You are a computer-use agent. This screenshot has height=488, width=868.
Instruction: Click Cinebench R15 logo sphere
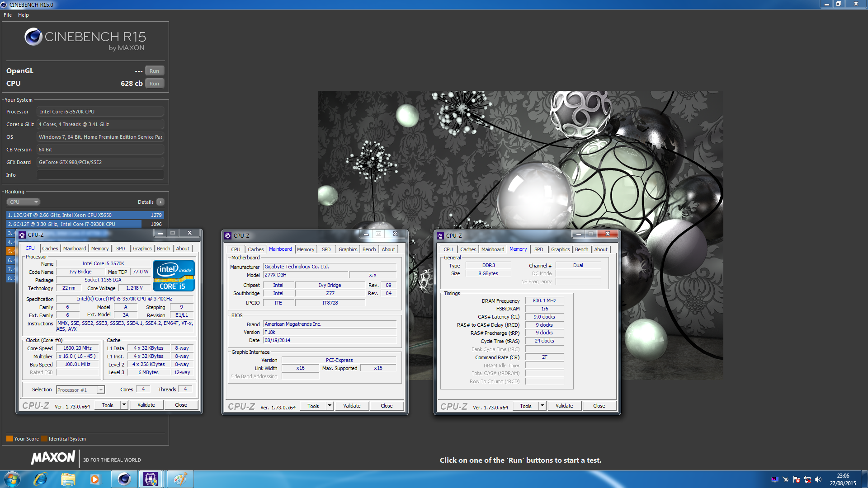33,37
